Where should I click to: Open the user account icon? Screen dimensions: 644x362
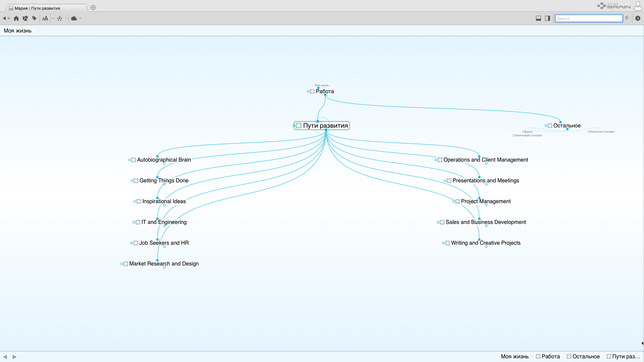pos(638,6)
